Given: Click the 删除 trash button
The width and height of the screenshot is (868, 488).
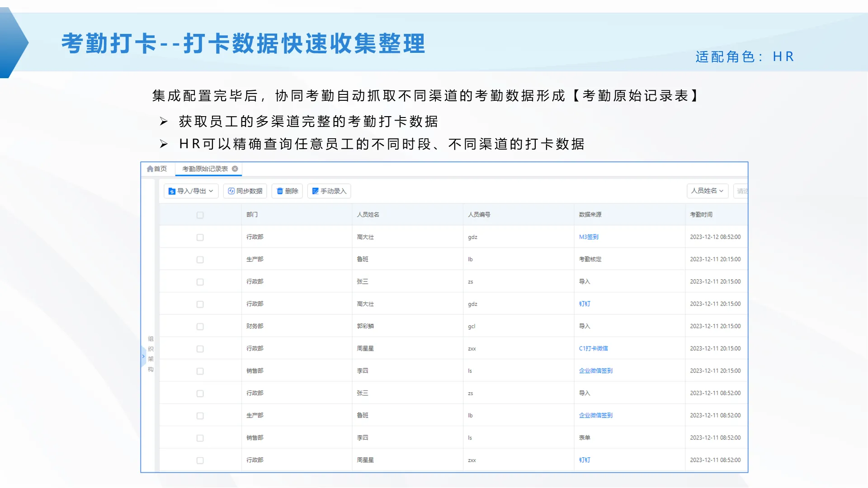Looking at the screenshot, I should pos(287,191).
